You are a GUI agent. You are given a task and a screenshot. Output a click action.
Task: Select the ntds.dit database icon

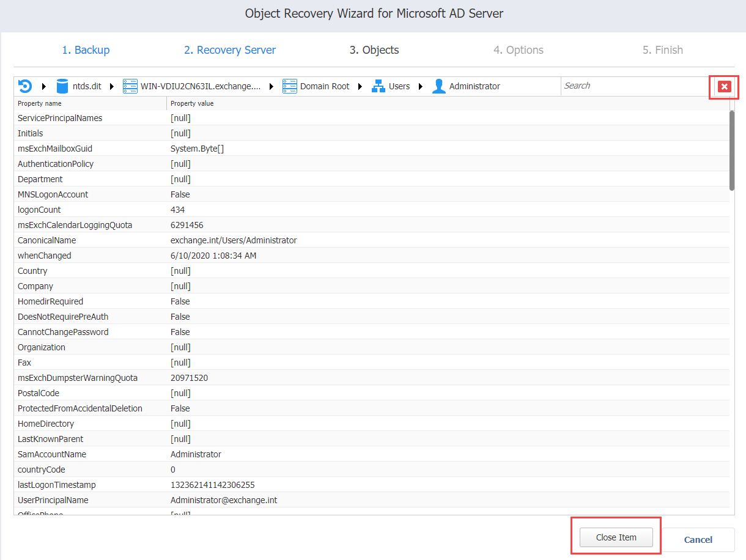click(x=62, y=86)
